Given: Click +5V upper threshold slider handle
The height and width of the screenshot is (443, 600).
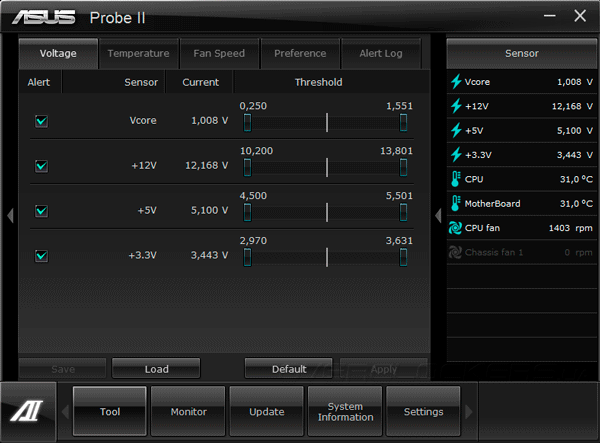Looking at the screenshot, I should pos(403,212).
